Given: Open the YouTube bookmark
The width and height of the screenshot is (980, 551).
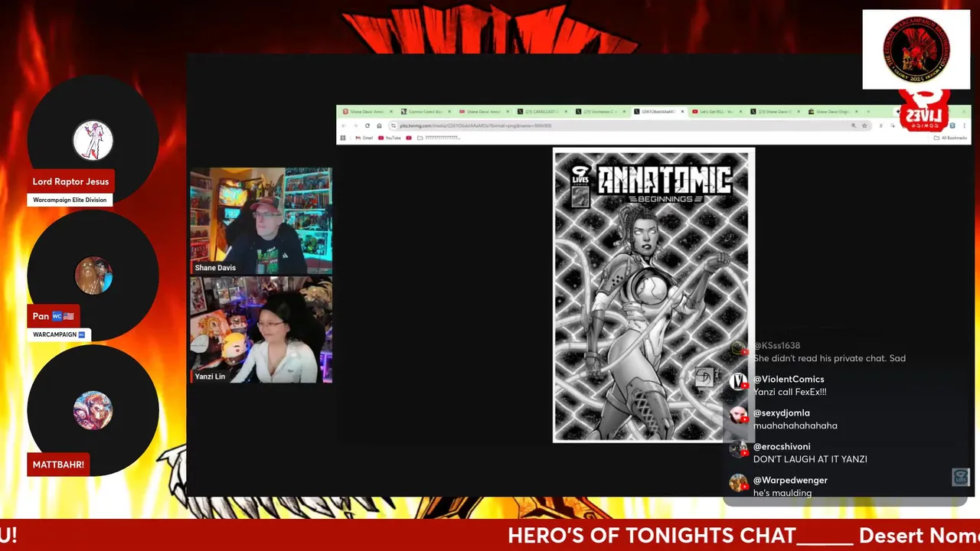Looking at the screenshot, I should tap(390, 138).
